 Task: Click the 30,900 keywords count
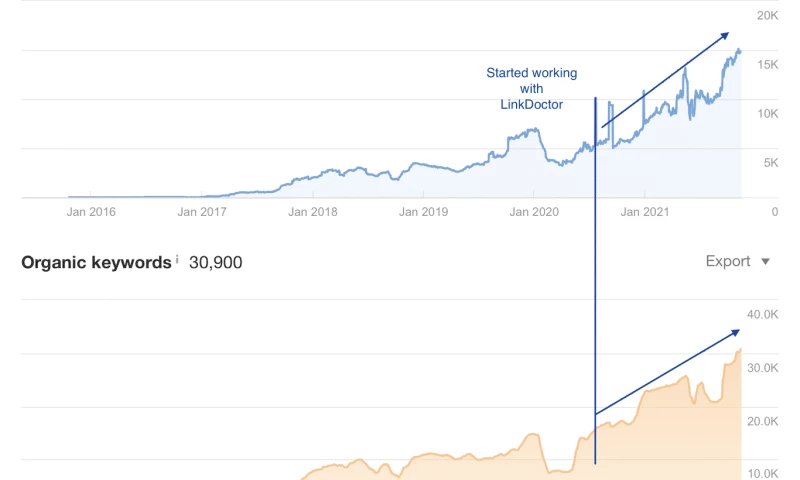pos(215,262)
